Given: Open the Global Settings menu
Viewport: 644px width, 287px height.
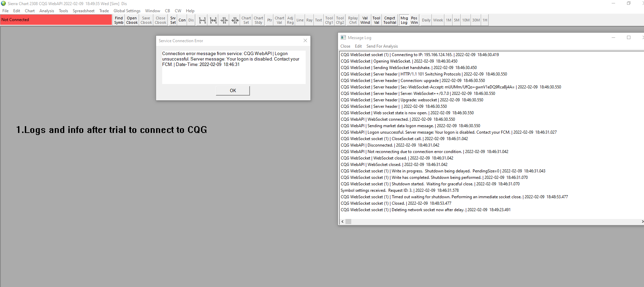Looking at the screenshot, I should coord(127,11).
